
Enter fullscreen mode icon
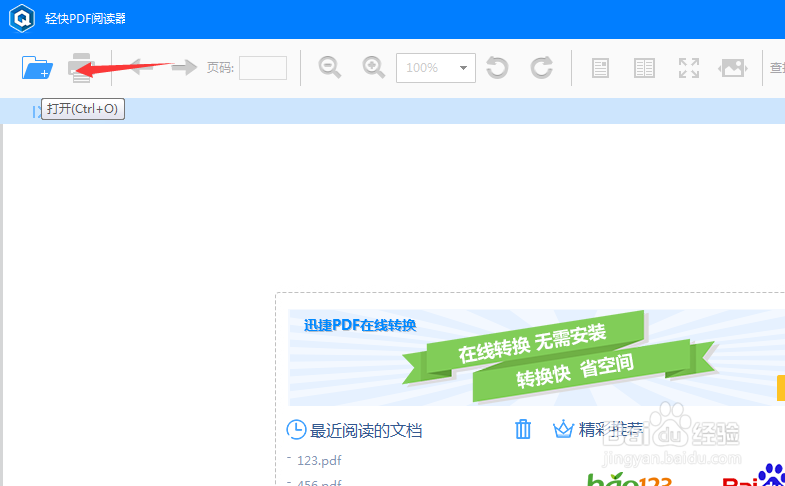click(689, 68)
